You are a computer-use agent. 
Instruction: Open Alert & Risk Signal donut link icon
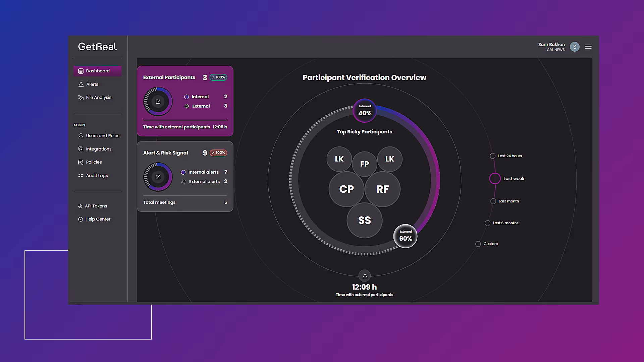point(158,177)
